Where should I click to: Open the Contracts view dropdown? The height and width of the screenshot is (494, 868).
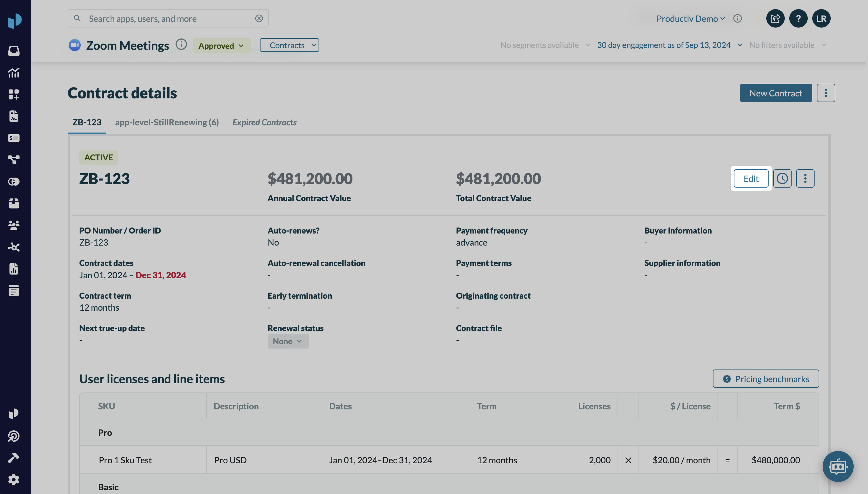tap(289, 45)
